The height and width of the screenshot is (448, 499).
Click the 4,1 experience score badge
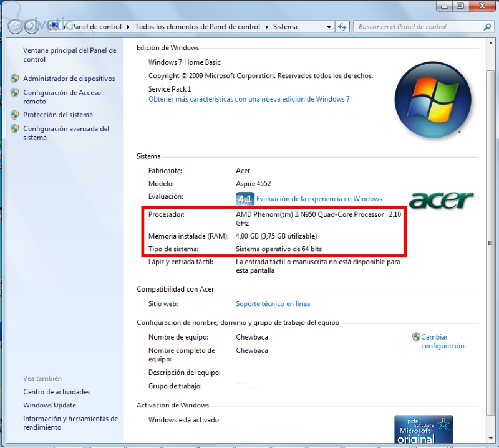click(245, 199)
